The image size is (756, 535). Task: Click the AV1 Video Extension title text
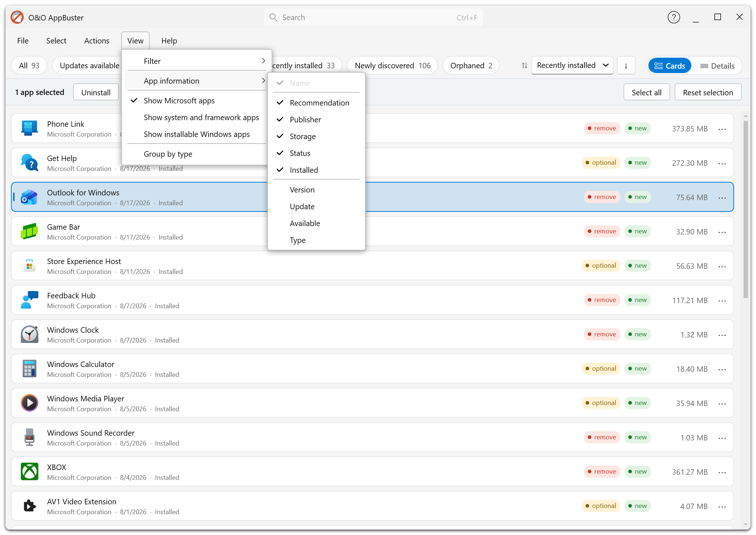tap(82, 501)
